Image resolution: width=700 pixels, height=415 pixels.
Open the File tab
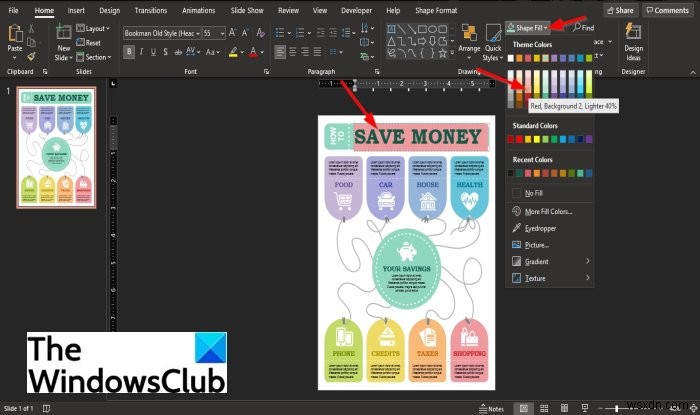(13, 10)
